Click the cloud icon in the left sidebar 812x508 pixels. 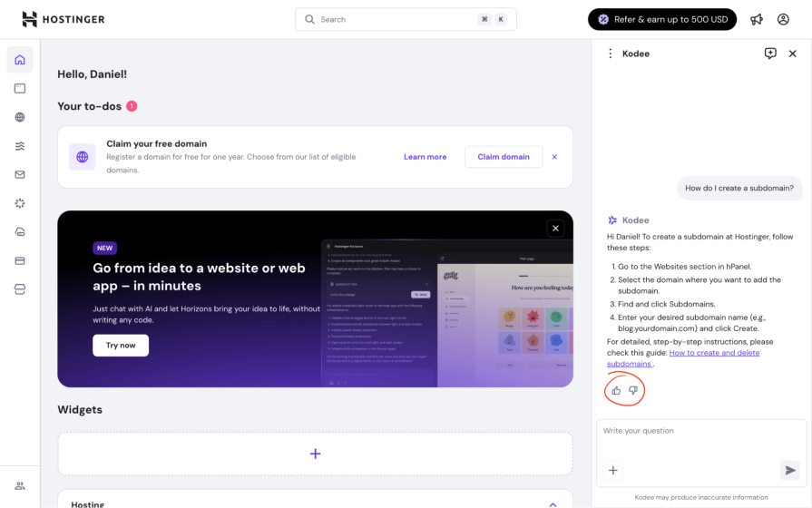[x=20, y=231]
